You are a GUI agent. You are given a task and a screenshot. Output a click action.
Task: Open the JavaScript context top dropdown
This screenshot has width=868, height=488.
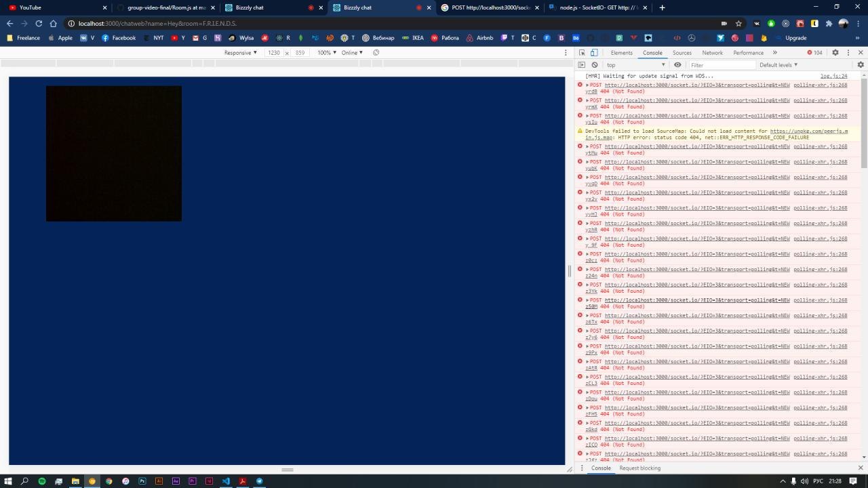636,65
